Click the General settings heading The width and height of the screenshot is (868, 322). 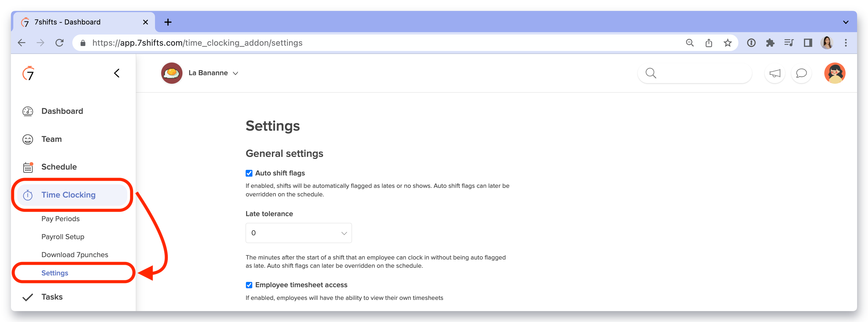tap(284, 153)
